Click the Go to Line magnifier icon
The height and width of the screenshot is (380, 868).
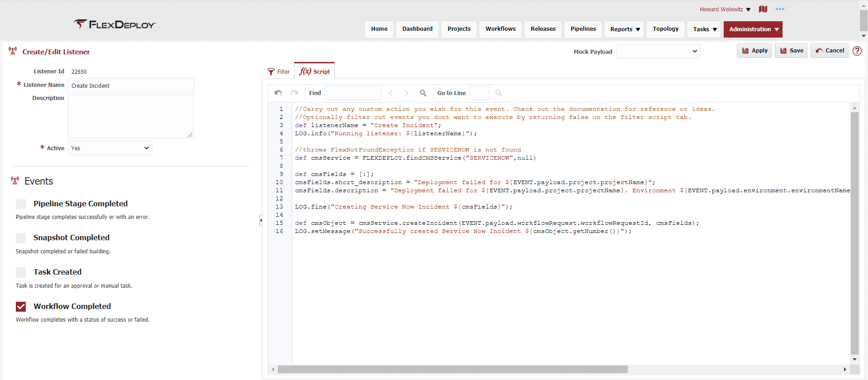coord(498,93)
